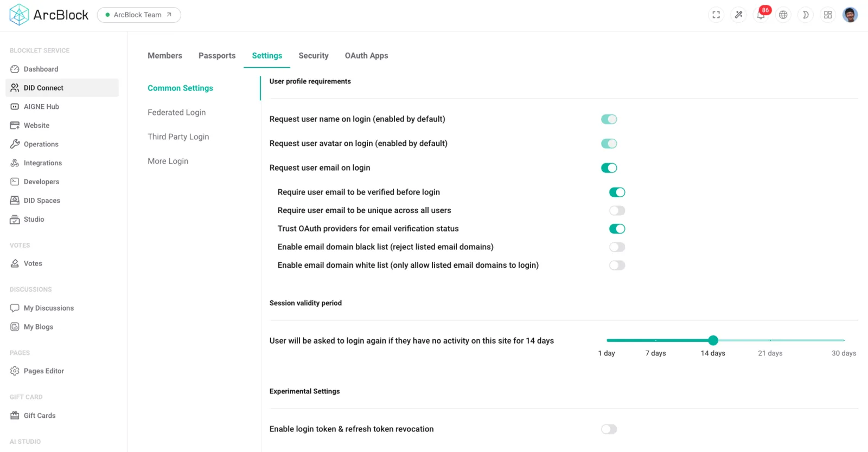Switch to the Security tab
Screen dimensions: 868x452
point(314,56)
